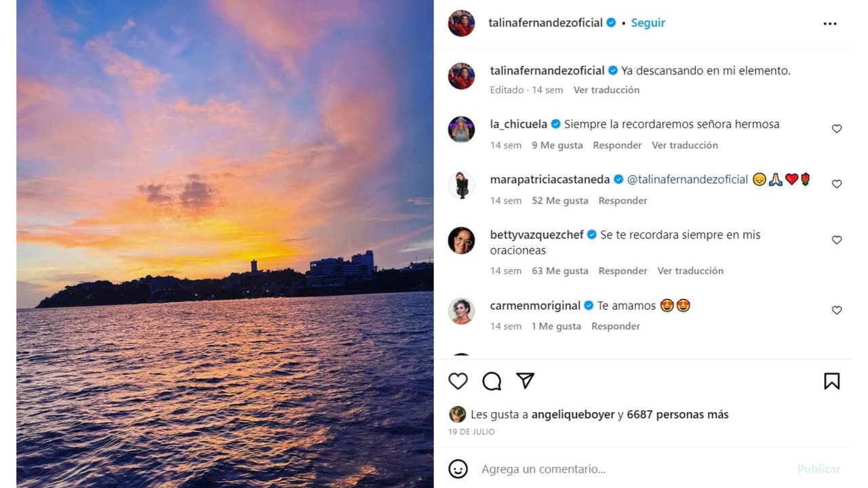Toggle like on carmenmoriginal's comment
The height and width of the screenshot is (488, 868).
point(836,310)
